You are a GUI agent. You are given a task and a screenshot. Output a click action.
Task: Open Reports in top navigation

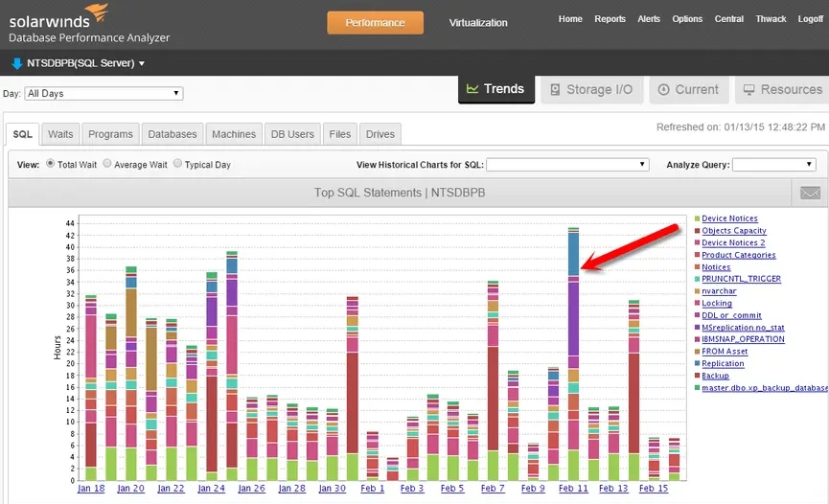pos(610,19)
